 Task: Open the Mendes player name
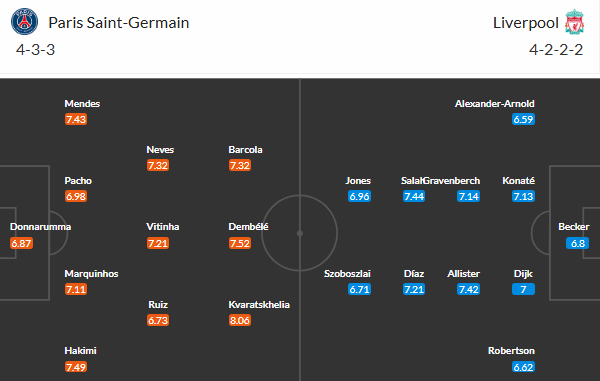coord(82,104)
